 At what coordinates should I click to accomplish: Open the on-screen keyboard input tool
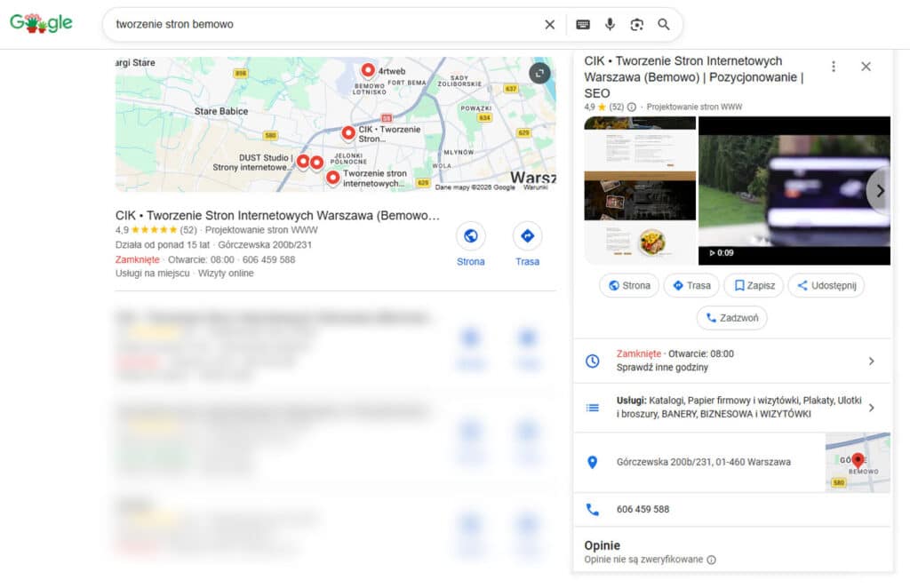coord(583,24)
